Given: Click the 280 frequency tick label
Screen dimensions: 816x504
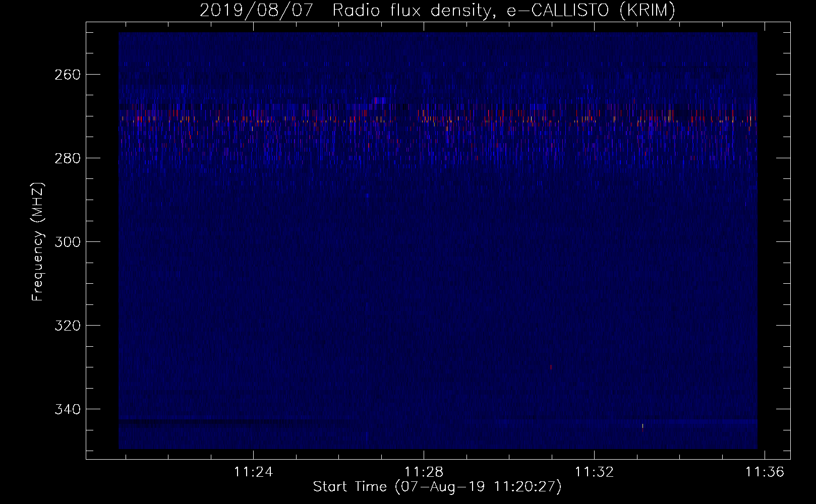Looking at the screenshot, I should pyautogui.click(x=67, y=158).
